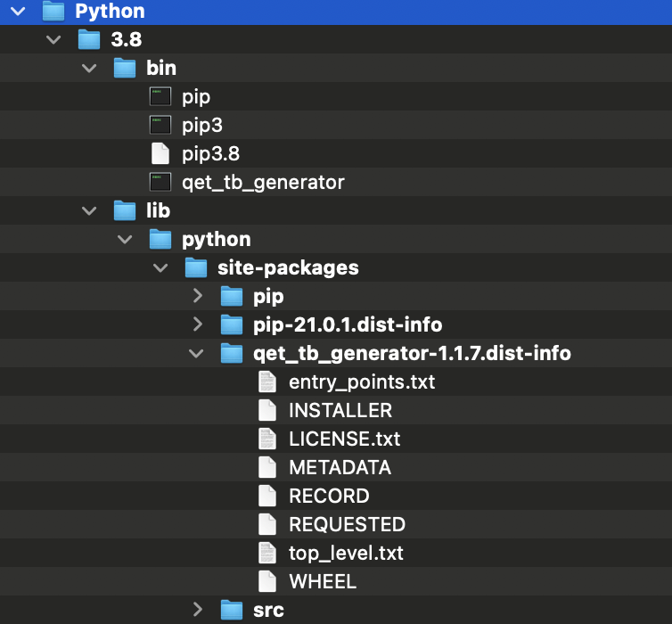Click the pip executable icon in bin
The image size is (672, 624).
coord(160,97)
